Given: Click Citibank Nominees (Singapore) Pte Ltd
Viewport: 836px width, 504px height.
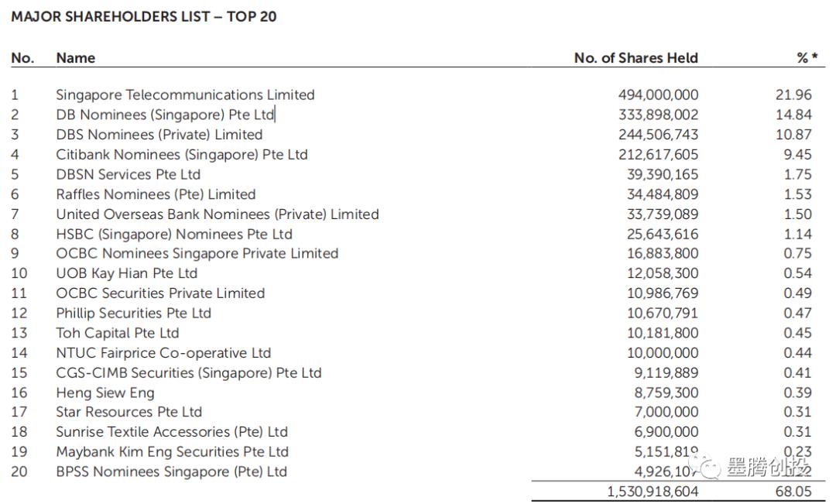Looking at the screenshot, I should (182, 155).
